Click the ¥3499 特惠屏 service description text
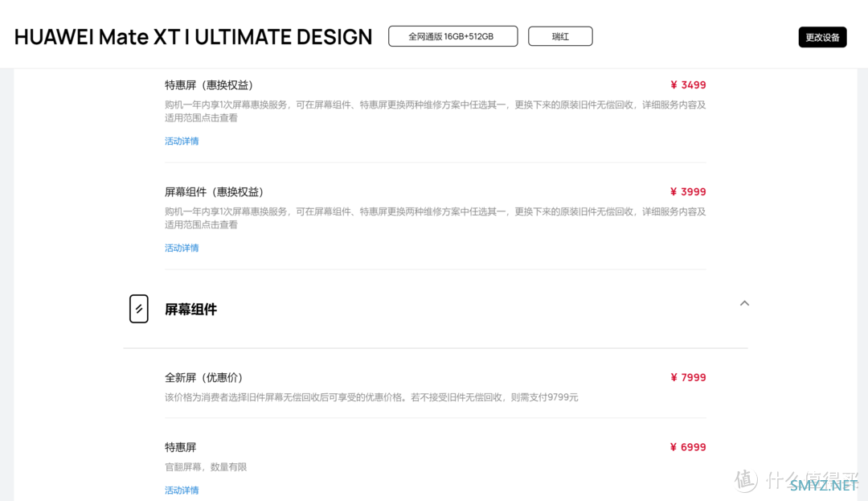 (x=435, y=111)
